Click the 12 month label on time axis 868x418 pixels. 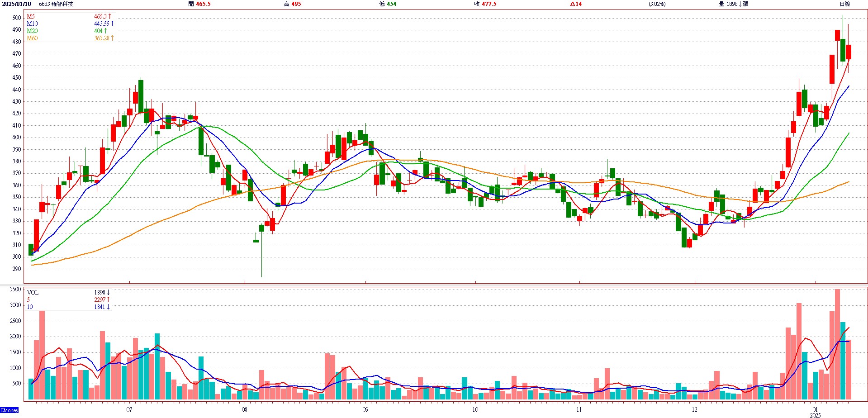coord(694,409)
